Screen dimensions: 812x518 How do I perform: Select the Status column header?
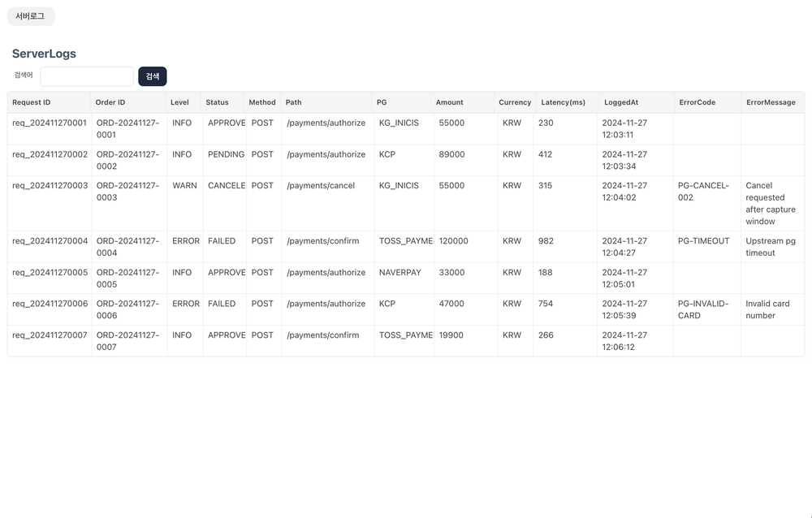(217, 102)
